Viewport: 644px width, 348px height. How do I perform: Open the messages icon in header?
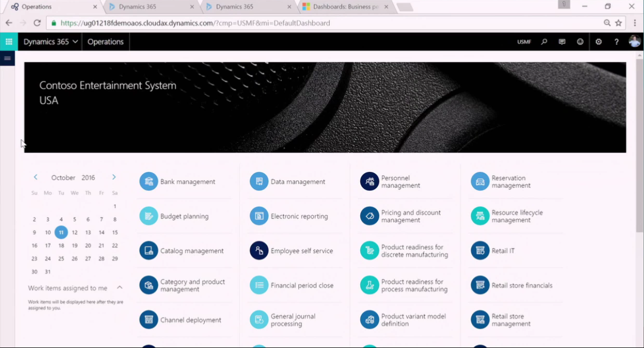562,42
